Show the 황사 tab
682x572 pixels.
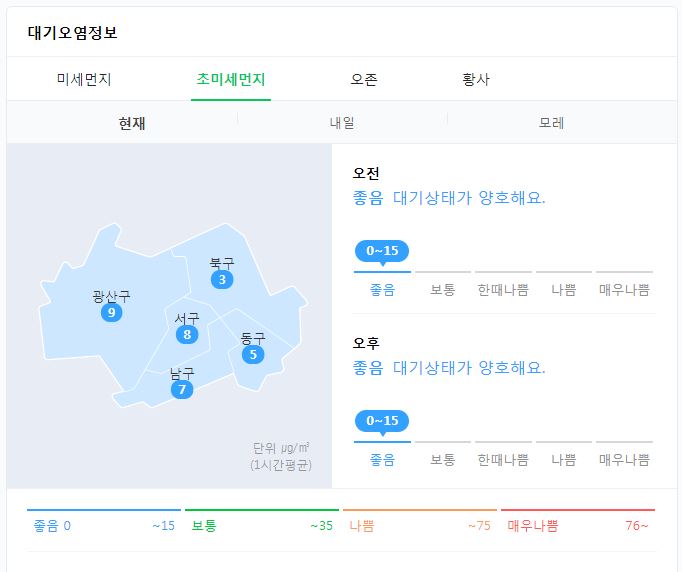point(476,79)
